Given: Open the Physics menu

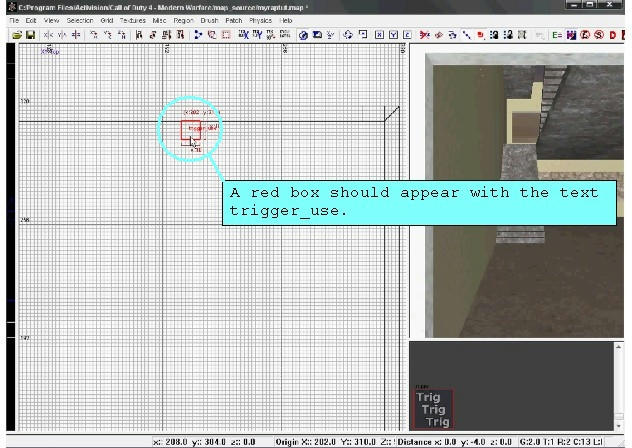Looking at the screenshot, I should (260, 20).
